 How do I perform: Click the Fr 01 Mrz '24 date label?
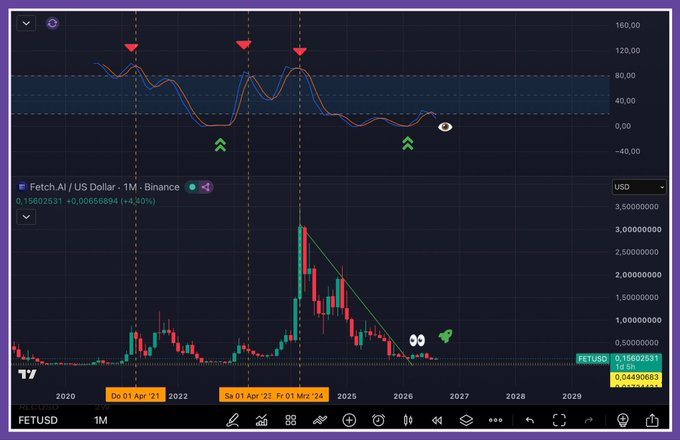[x=300, y=395]
